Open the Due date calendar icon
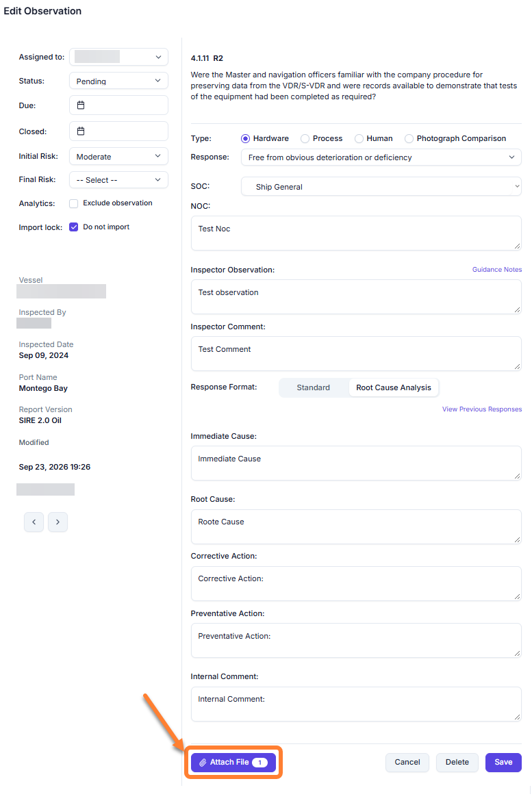Screen dimensions: 532x803 pos(80,105)
